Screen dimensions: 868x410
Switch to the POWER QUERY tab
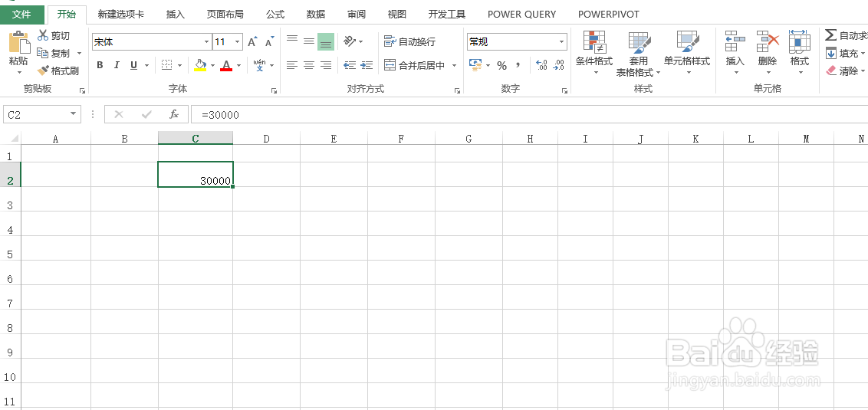coord(522,15)
